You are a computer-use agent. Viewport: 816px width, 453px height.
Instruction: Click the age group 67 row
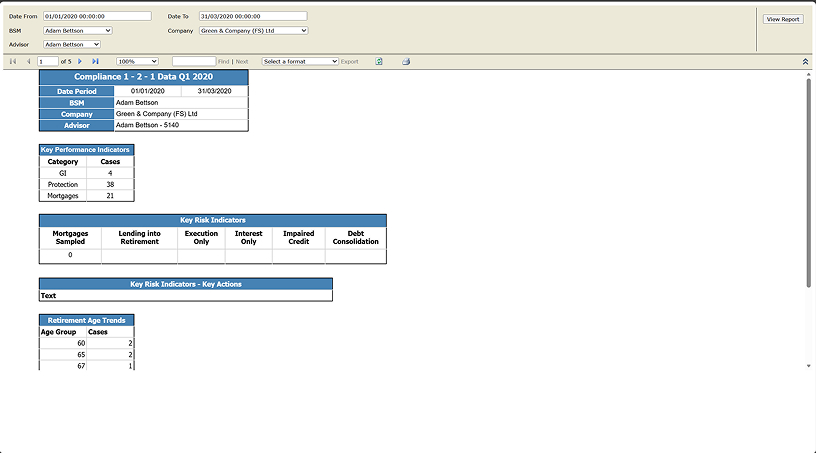click(86, 366)
